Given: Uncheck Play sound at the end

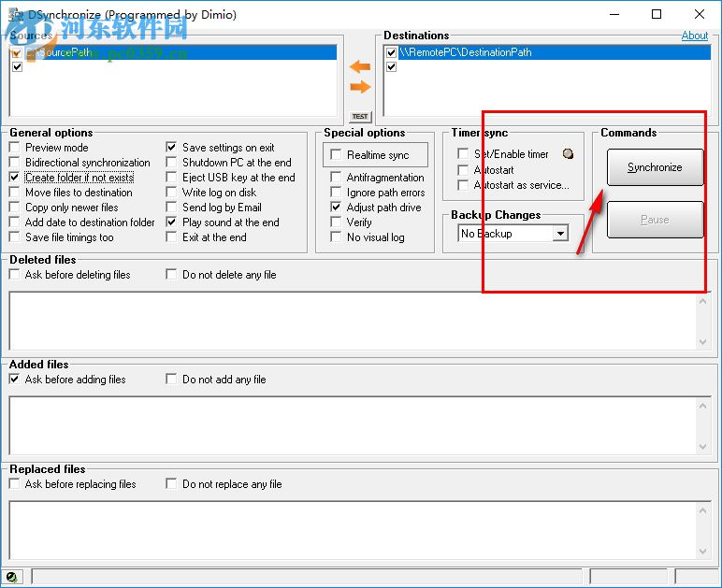Looking at the screenshot, I should click(171, 222).
